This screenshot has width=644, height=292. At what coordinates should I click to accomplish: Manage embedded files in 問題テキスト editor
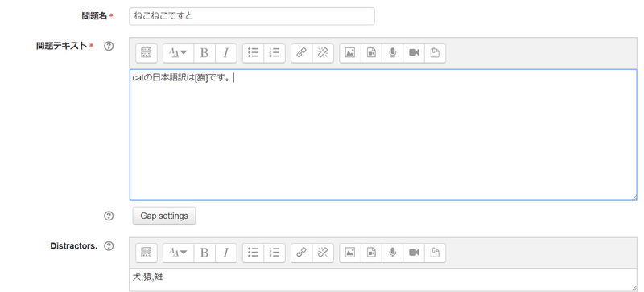pos(435,53)
